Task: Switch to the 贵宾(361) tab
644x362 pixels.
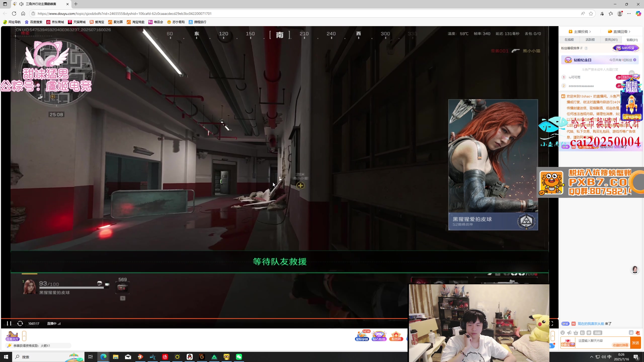Action: (611, 40)
